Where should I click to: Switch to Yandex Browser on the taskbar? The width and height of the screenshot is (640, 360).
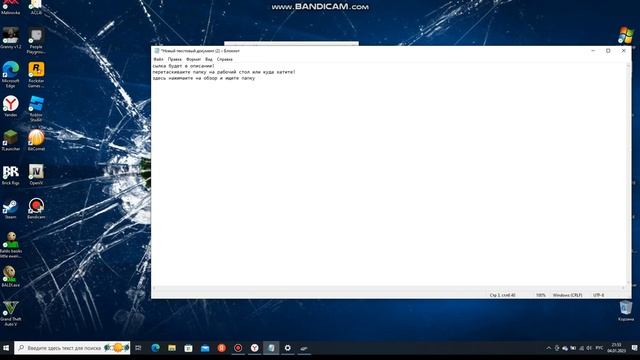(x=255, y=348)
